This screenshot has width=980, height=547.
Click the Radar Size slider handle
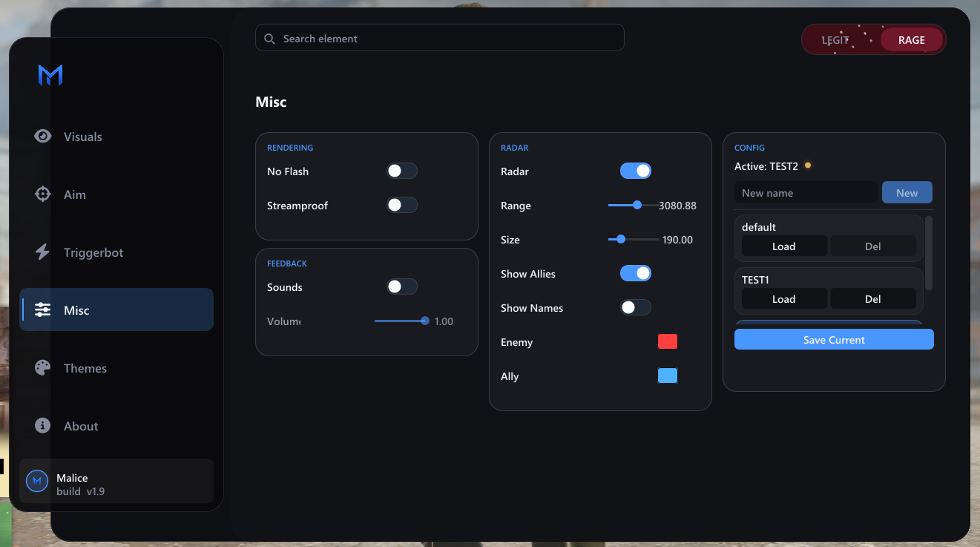point(621,239)
